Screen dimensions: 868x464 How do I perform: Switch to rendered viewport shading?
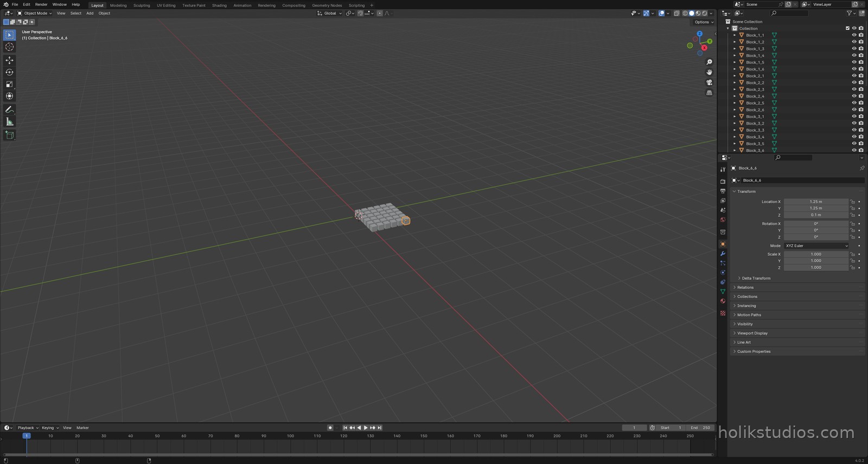(x=705, y=14)
